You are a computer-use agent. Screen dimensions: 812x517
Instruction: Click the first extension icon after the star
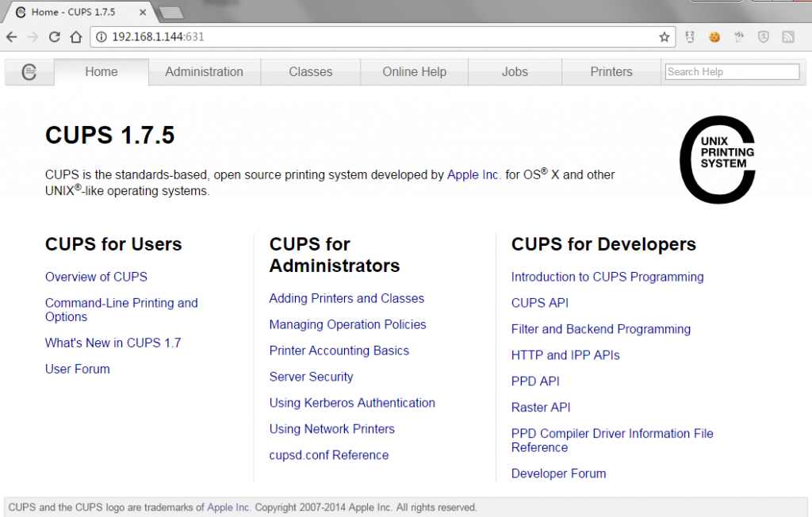(x=690, y=36)
